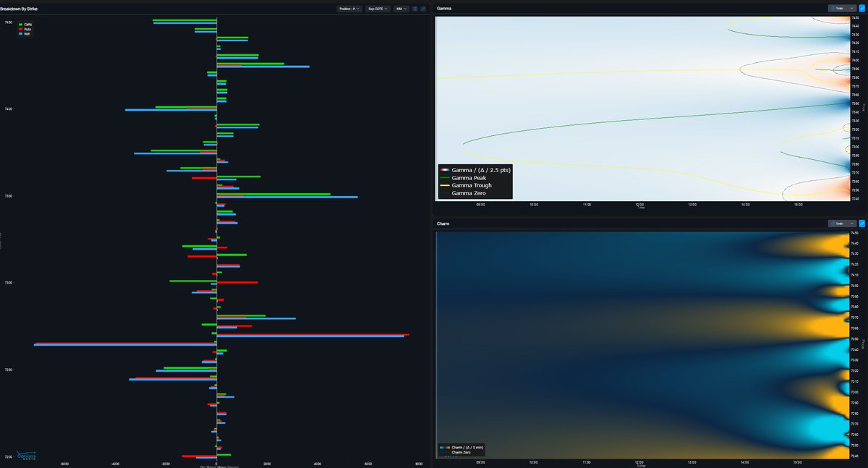
Task: Toggle the Gamma panel blue link button
Action: click(x=862, y=8)
